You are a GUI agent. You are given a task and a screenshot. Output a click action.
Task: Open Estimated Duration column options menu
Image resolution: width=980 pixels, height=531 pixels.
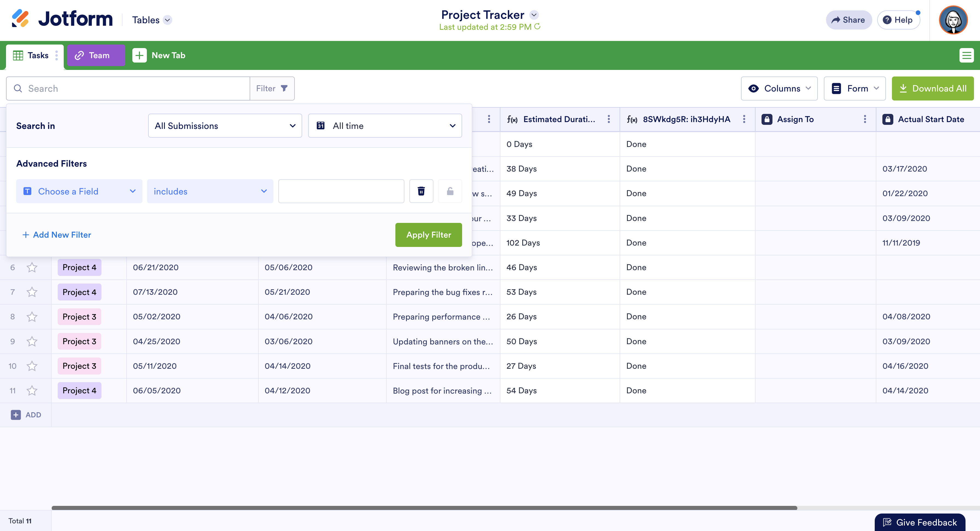click(x=609, y=119)
